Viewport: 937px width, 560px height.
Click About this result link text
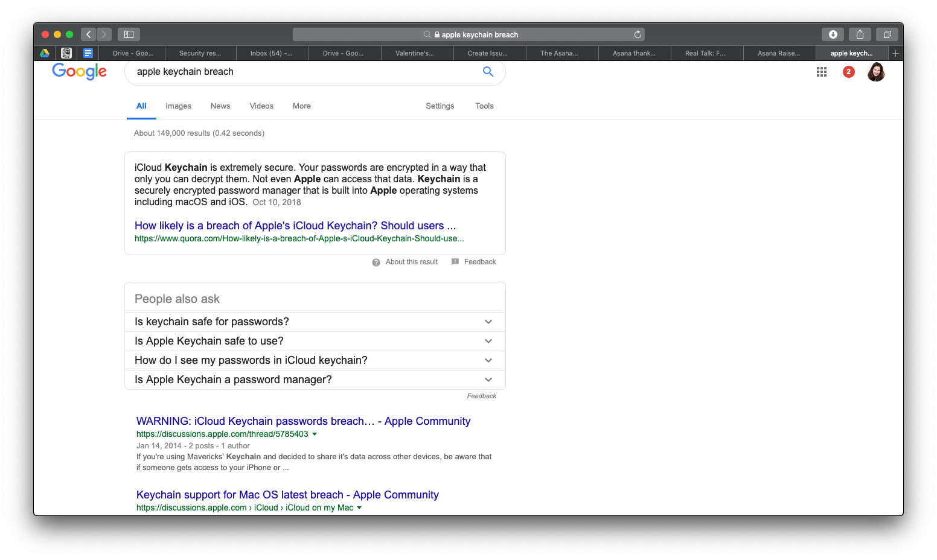pyautogui.click(x=412, y=262)
